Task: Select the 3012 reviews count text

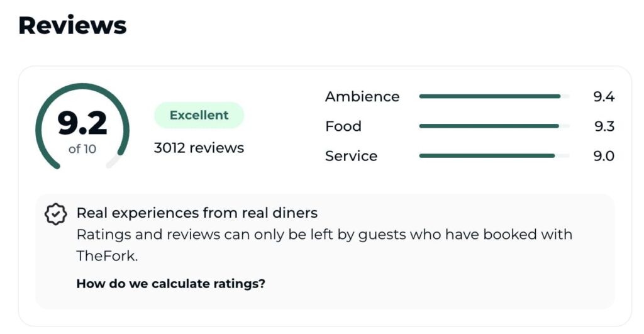Action: pos(199,148)
